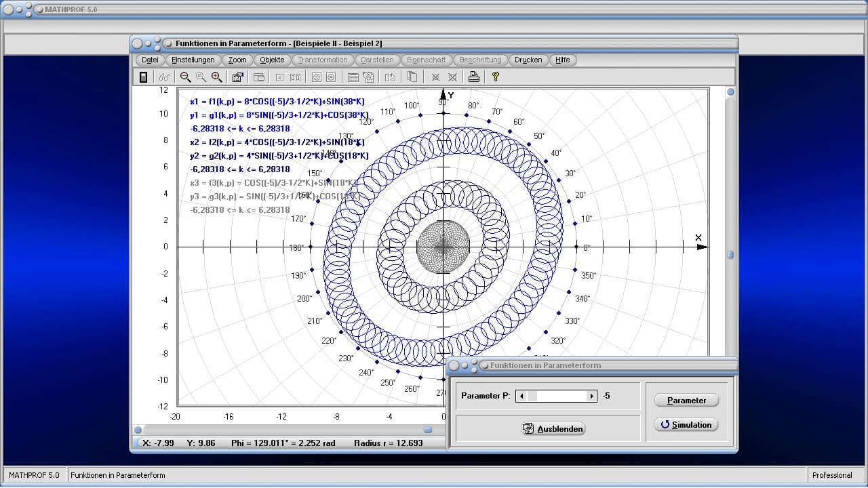The width and height of the screenshot is (868, 488).
Task: Click the grayed Darstellen menu
Action: (377, 60)
